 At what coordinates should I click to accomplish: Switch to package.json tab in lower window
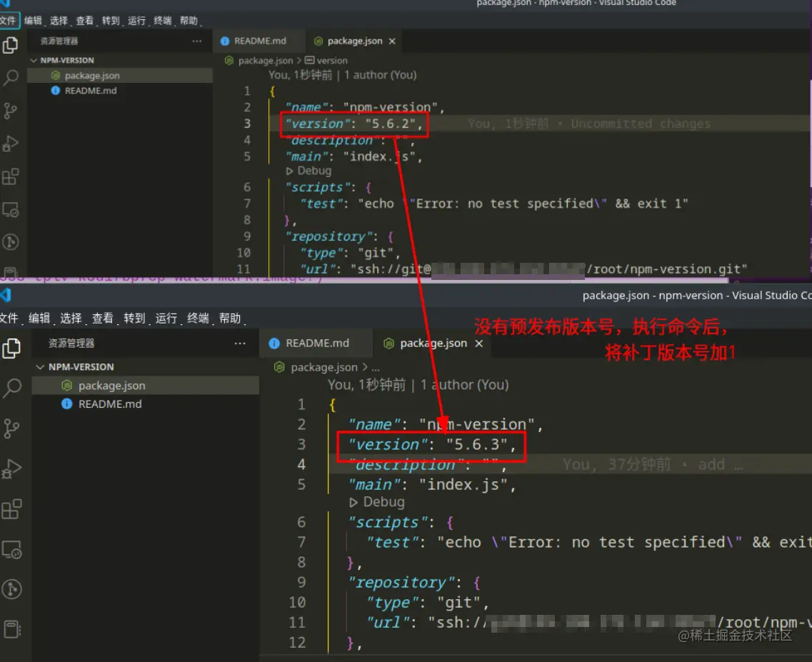[x=433, y=343]
